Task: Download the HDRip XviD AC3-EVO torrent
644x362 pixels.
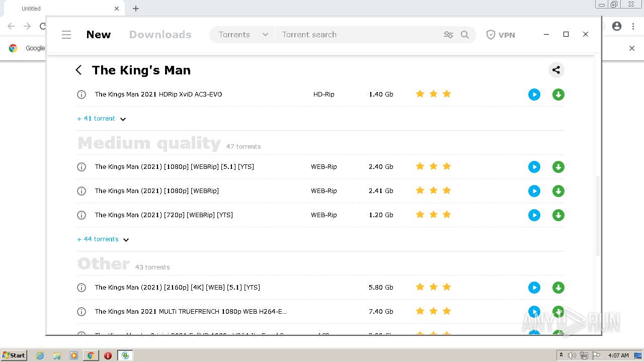Action: pos(558,95)
